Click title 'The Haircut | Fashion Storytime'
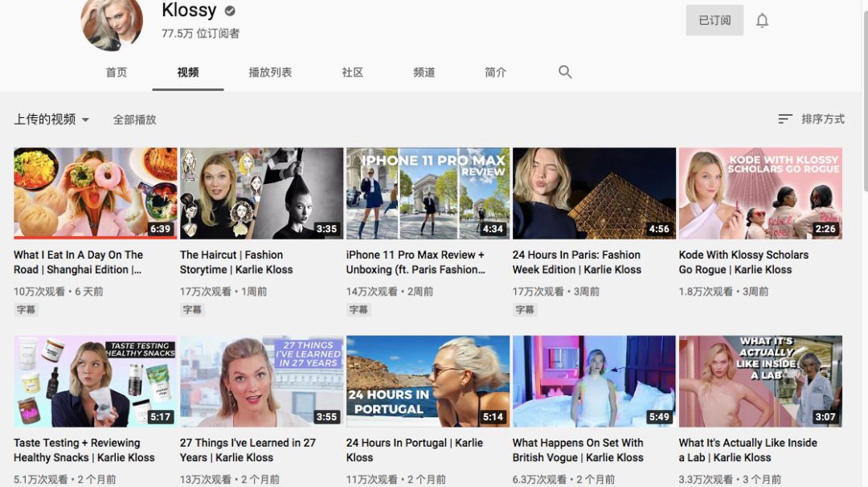868x487 pixels. 236,262
